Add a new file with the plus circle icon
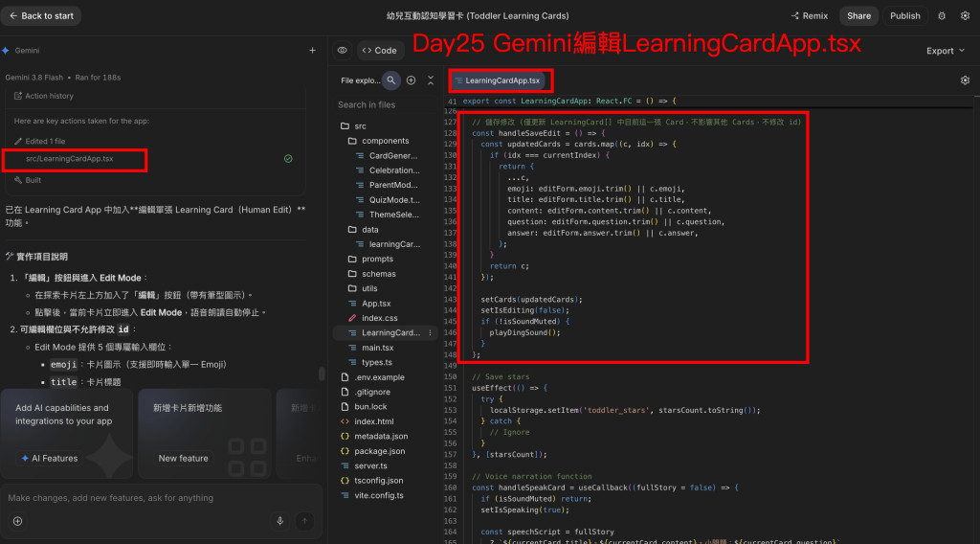Image resolution: width=980 pixels, height=544 pixels. [412, 80]
